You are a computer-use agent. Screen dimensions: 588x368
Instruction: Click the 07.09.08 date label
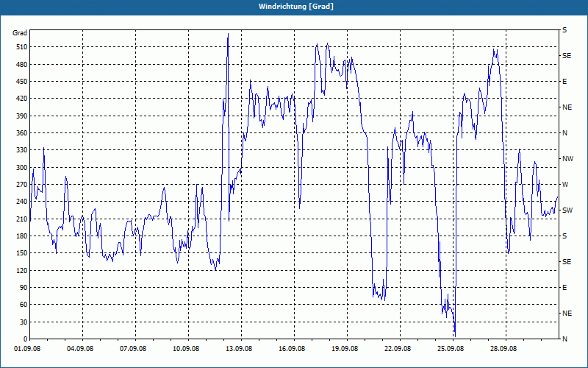(133, 349)
